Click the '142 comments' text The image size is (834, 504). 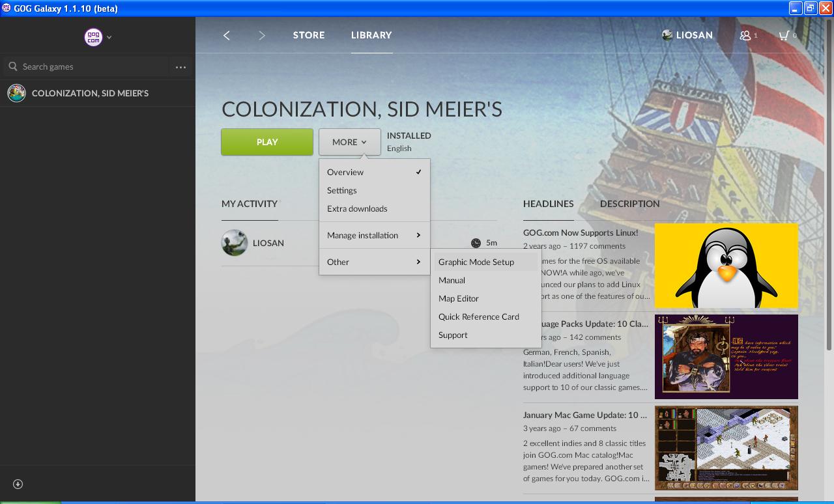pyautogui.click(x=596, y=337)
